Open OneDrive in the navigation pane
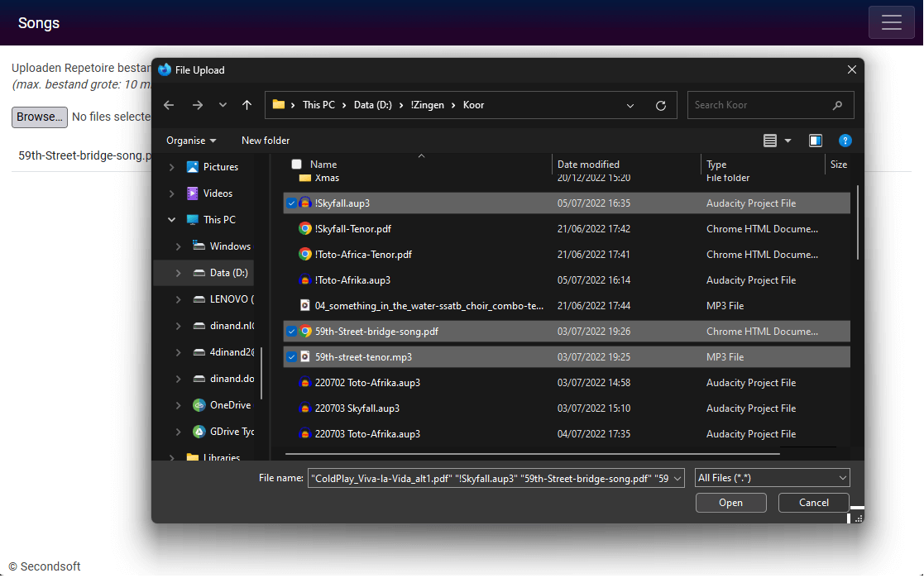The height and width of the screenshot is (578, 924). pos(230,405)
